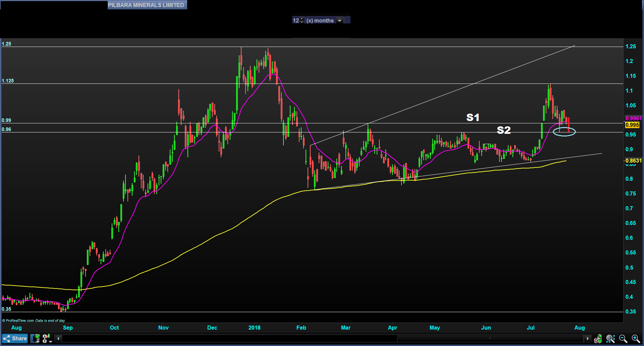Screen dimensions: 644x346
Task: Click the 0.99 horizontal line label
Action: (x=6, y=120)
